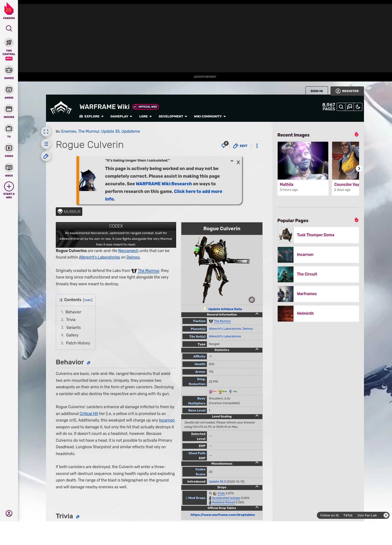Viewport: 392px width, 545px height.
Task: Open Fan Central from the sidebar
Action: click(9, 49)
